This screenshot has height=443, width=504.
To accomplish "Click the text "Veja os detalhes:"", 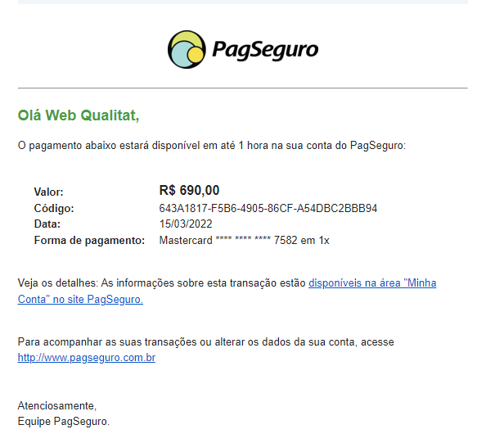I will [57, 283].
